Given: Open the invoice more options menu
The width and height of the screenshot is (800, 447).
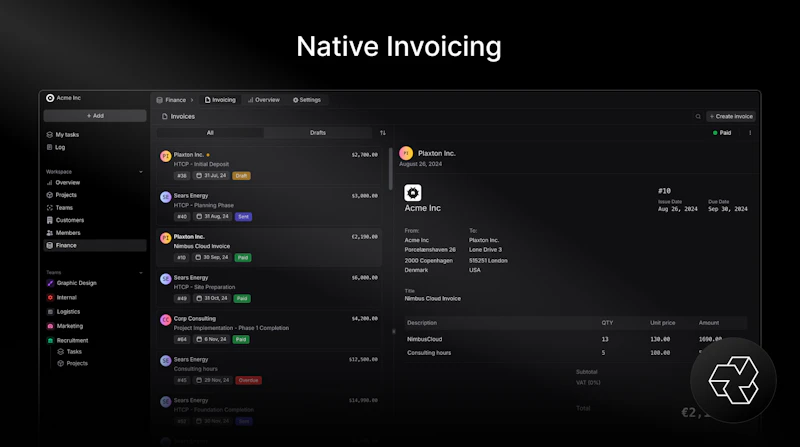Looking at the screenshot, I should tap(750, 133).
